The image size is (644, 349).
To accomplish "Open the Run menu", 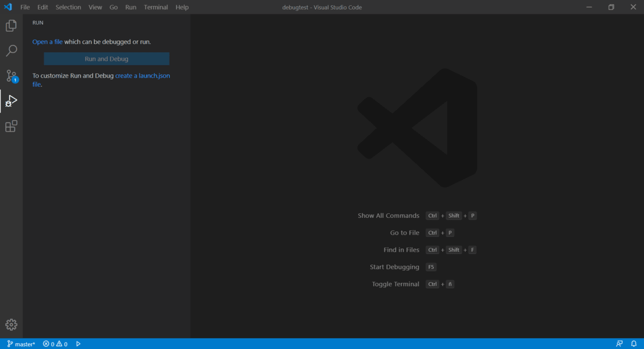I will tap(131, 7).
